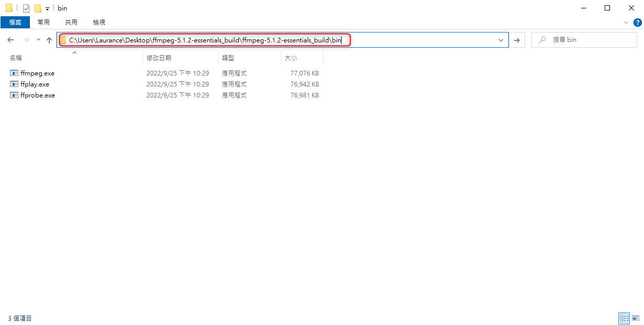Go forward with the right arrow
This screenshot has height=325, width=644.
pos(26,40)
